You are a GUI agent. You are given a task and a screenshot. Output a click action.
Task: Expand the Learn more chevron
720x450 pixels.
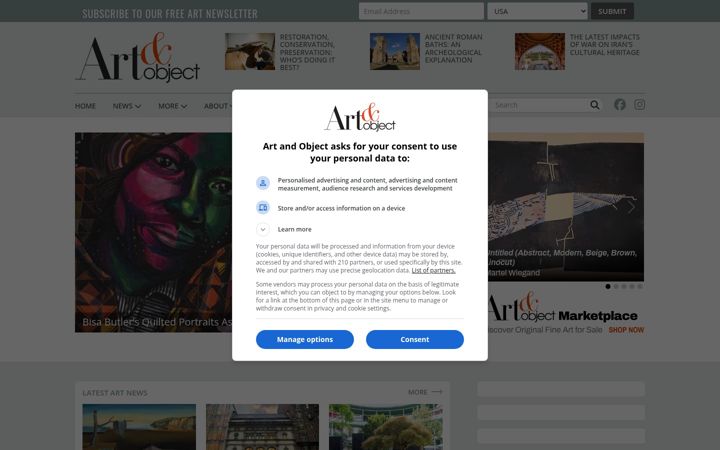(x=263, y=229)
